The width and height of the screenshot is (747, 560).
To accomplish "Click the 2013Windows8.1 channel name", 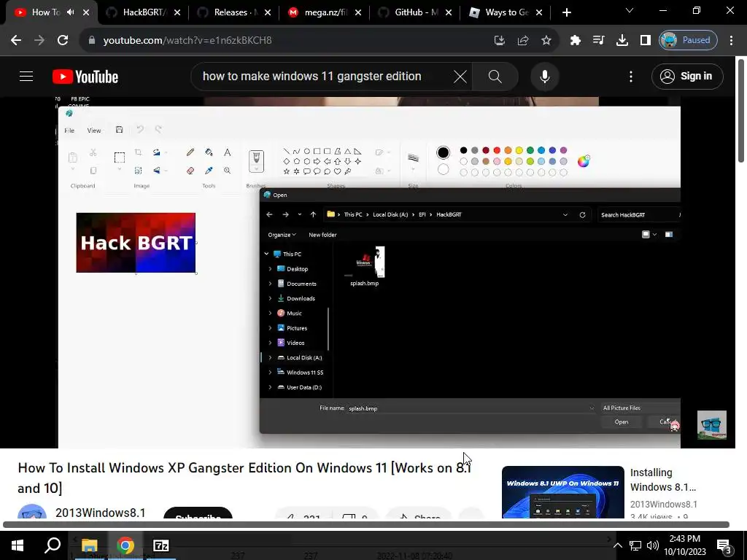I will coord(100,513).
